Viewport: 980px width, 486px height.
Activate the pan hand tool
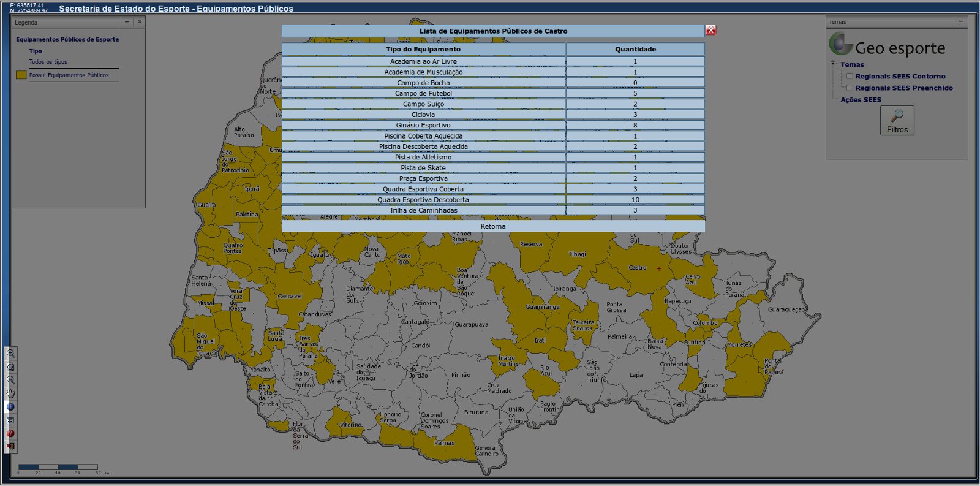coord(10,393)
